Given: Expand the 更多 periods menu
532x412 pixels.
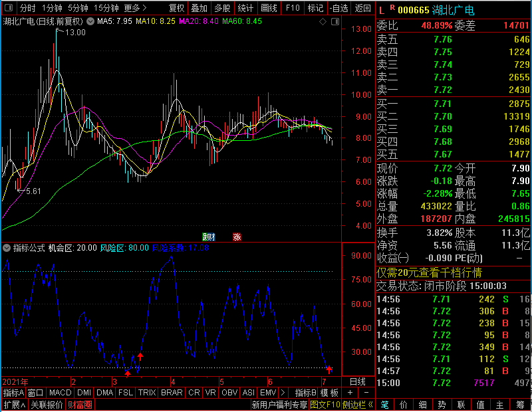Looking at the screenshot, I should [135, 8].
